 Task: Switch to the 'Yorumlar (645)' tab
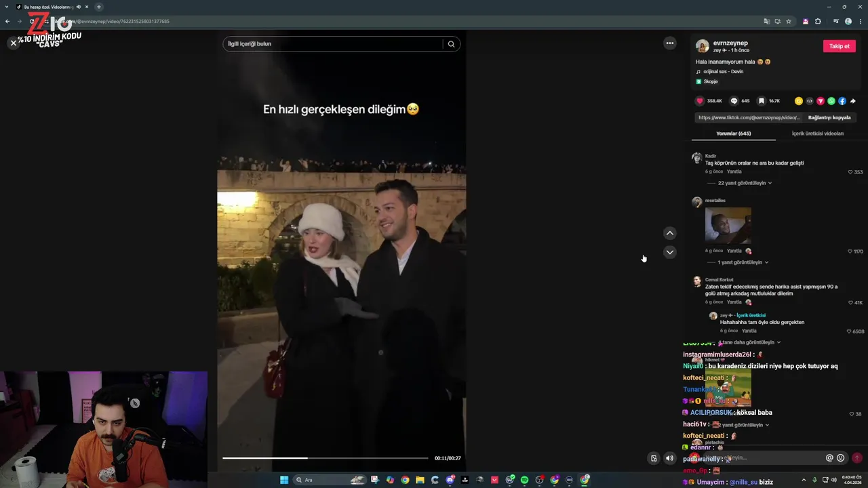[x=734, y=134]
